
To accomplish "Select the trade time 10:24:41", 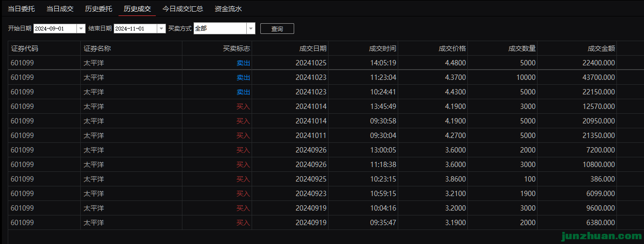I will coord(383,92).
